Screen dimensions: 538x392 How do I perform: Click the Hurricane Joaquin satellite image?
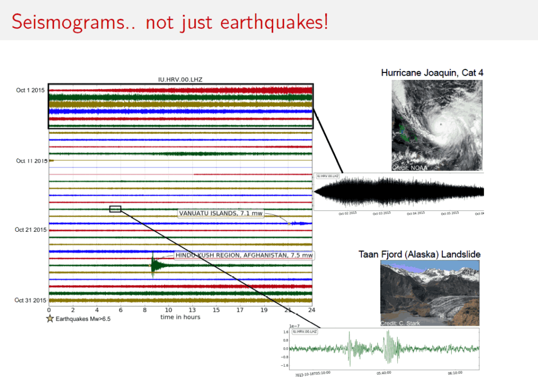tap(437, 125)
